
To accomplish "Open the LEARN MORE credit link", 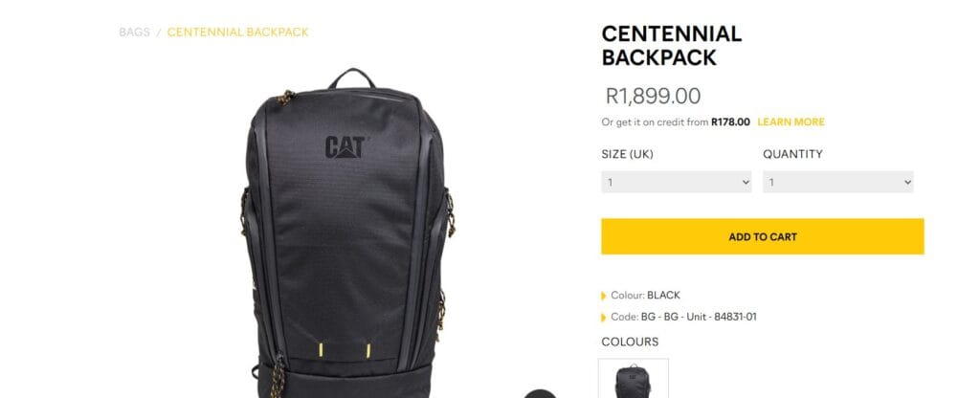I will pyautogui.click(x=791, y=122).
